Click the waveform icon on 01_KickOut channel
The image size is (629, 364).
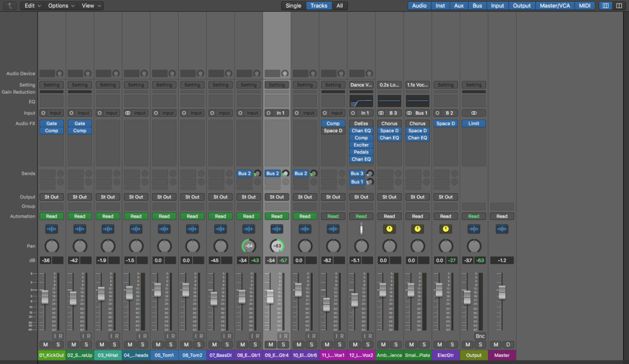tap(52, 229)
